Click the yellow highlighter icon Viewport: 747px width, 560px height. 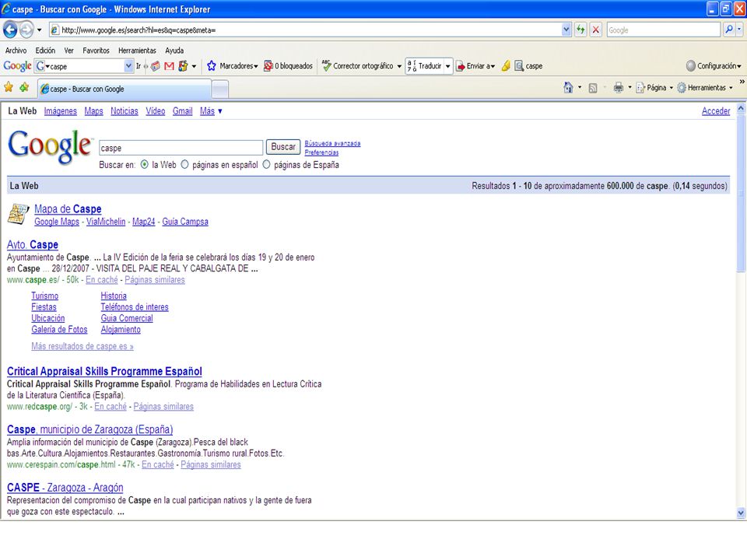(x=506, y=66)
